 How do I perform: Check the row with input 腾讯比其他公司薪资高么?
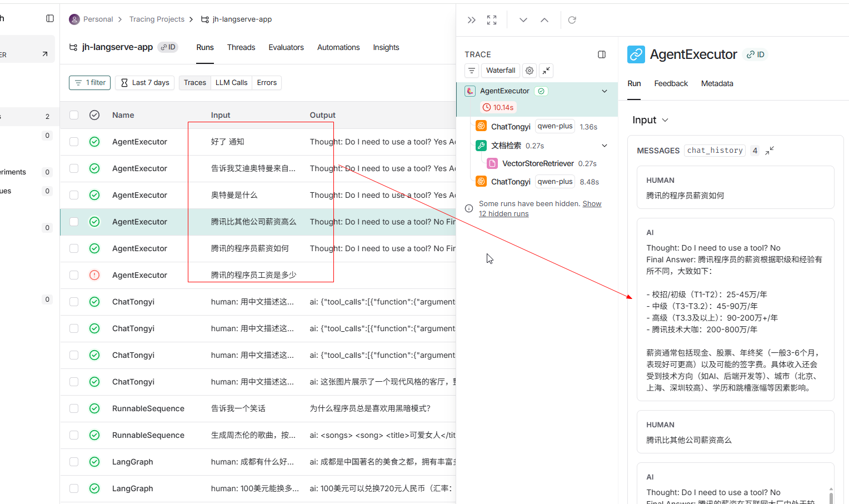click(74, 222)
